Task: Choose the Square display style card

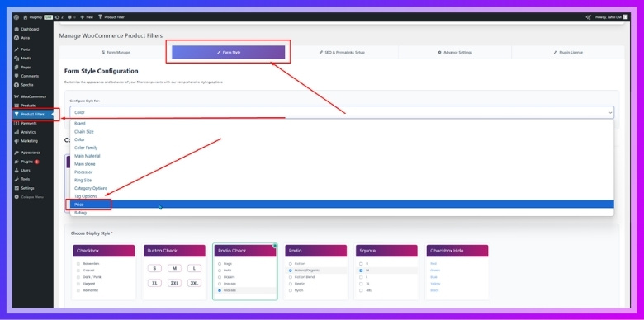Action: (x=386, y=272)
